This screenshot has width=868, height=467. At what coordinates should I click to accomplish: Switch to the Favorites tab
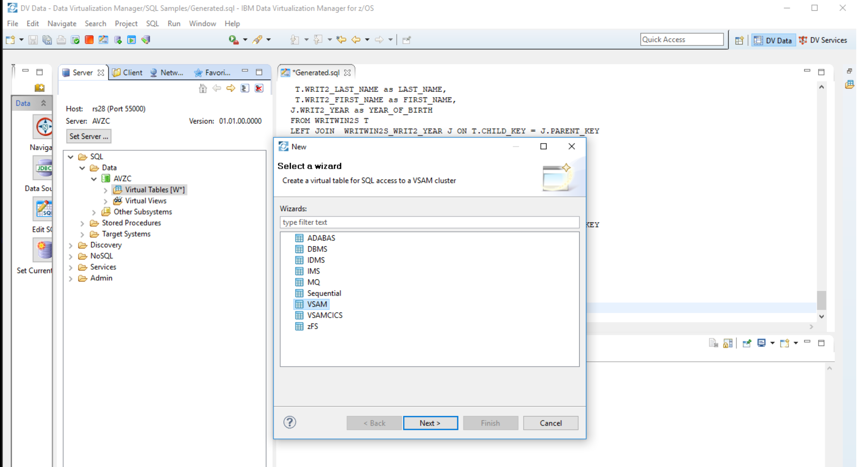[213, 73]
